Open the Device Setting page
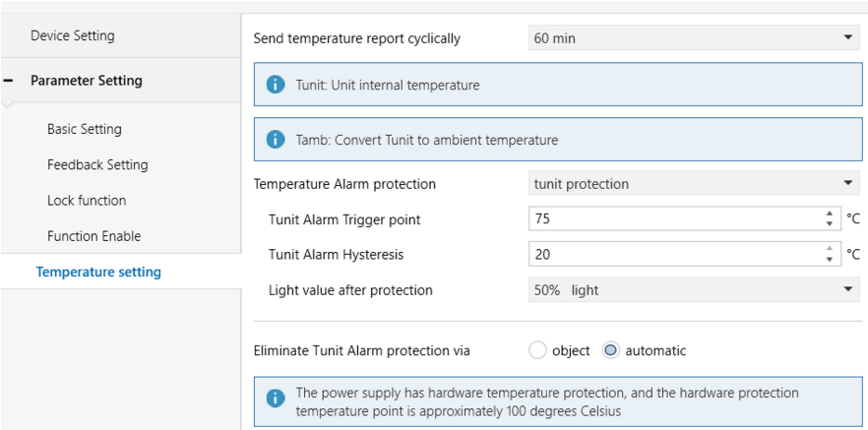868x430 pixels. (73, 36)
